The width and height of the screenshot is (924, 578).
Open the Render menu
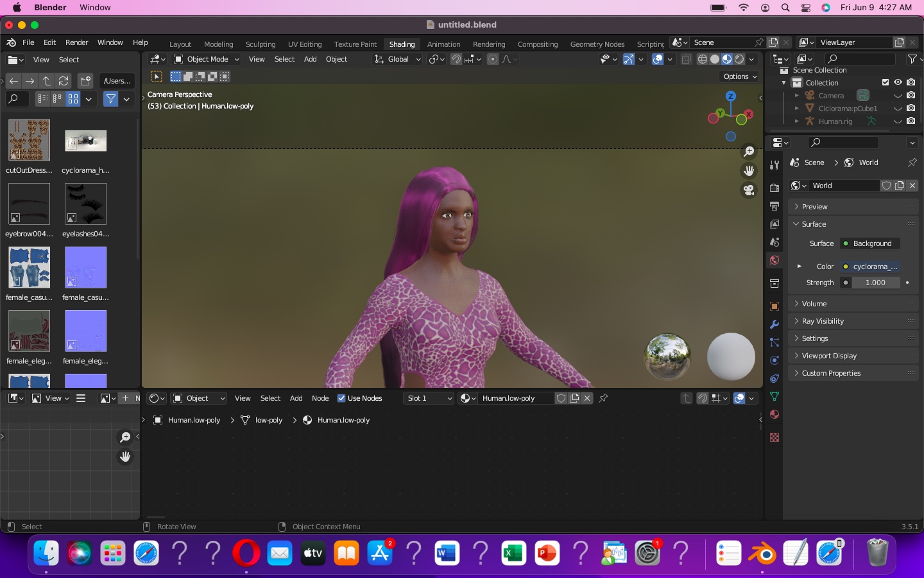pyautogui.click(x=76, y=42)
